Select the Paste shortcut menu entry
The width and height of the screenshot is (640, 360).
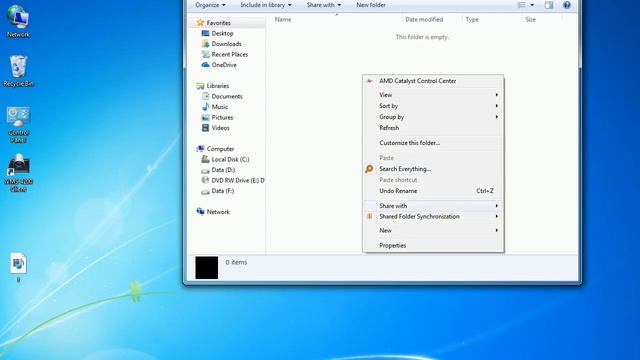[x=433, y=180]
